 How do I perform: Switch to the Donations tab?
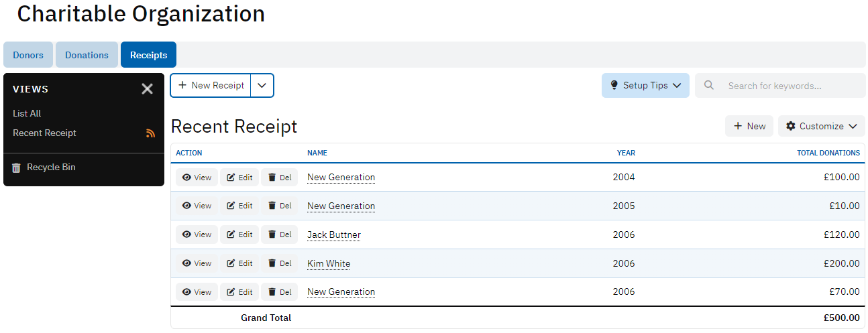pos(87,55)
